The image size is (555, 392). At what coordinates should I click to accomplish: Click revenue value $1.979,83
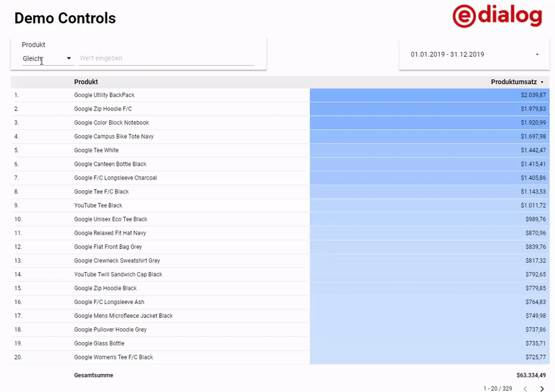point(533,109)
